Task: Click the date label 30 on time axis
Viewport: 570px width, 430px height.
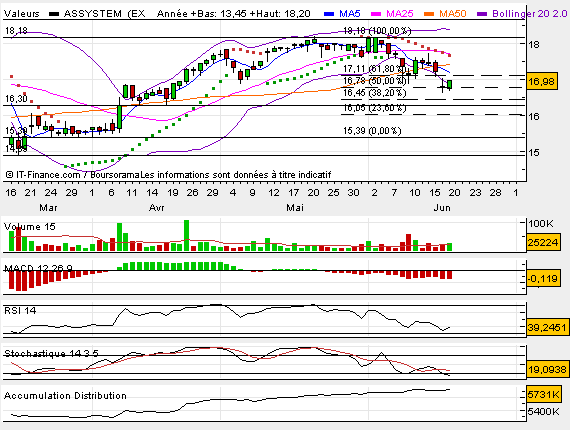Action: click(x=354, y=193)
